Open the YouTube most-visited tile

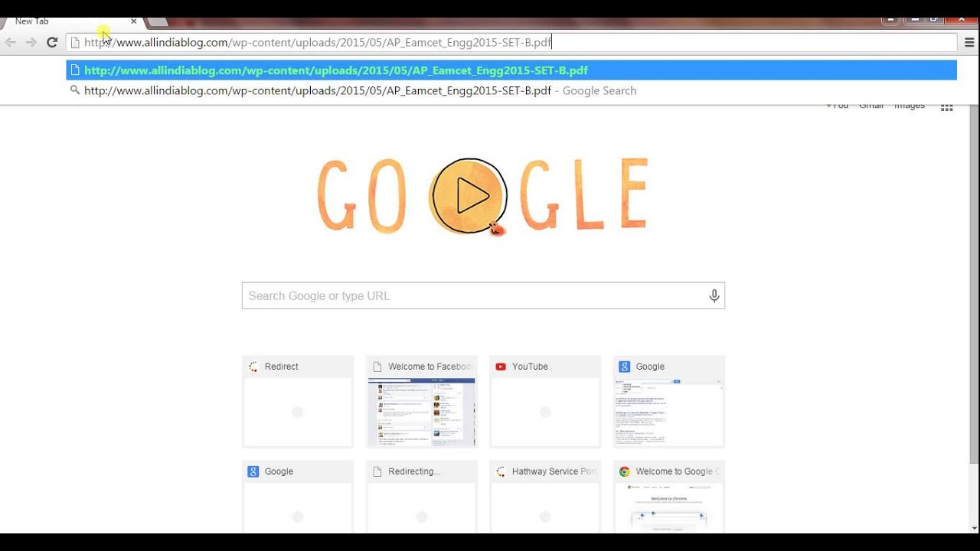click(x=545, y=402)
